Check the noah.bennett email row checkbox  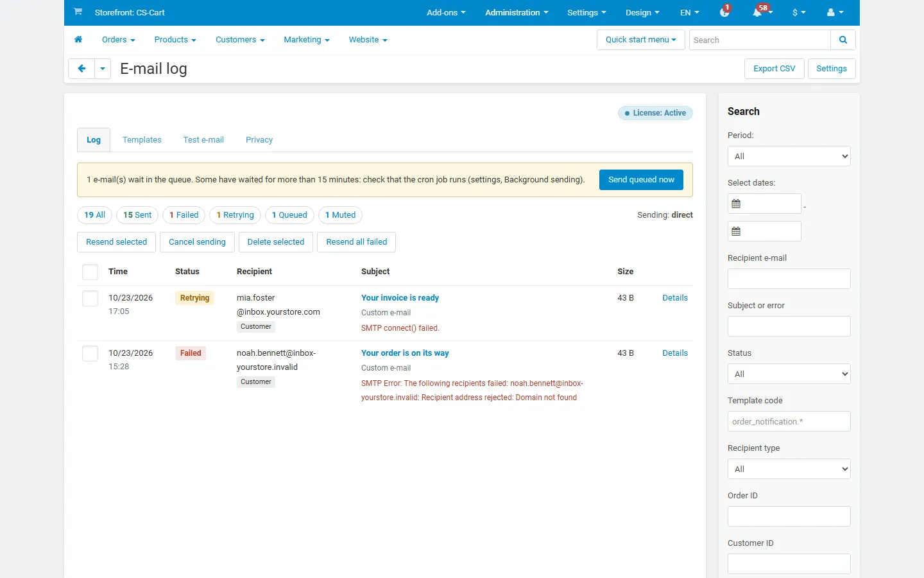[x=90, y=354]
